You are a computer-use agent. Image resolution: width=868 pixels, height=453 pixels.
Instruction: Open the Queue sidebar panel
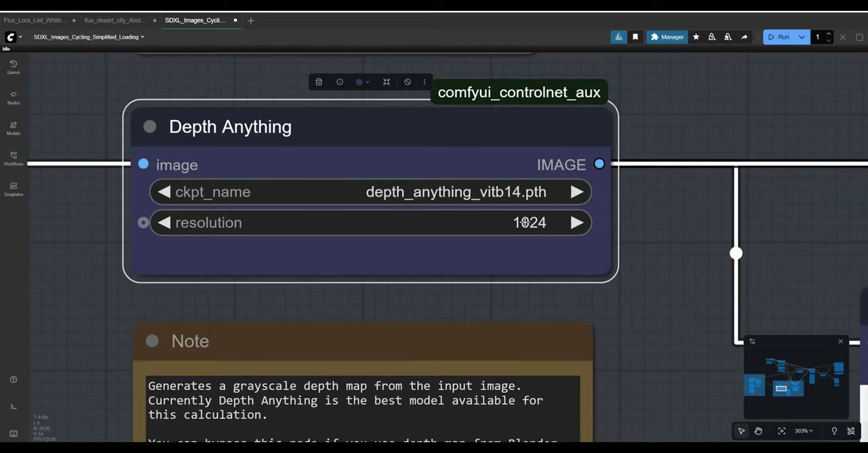(13, 66)
